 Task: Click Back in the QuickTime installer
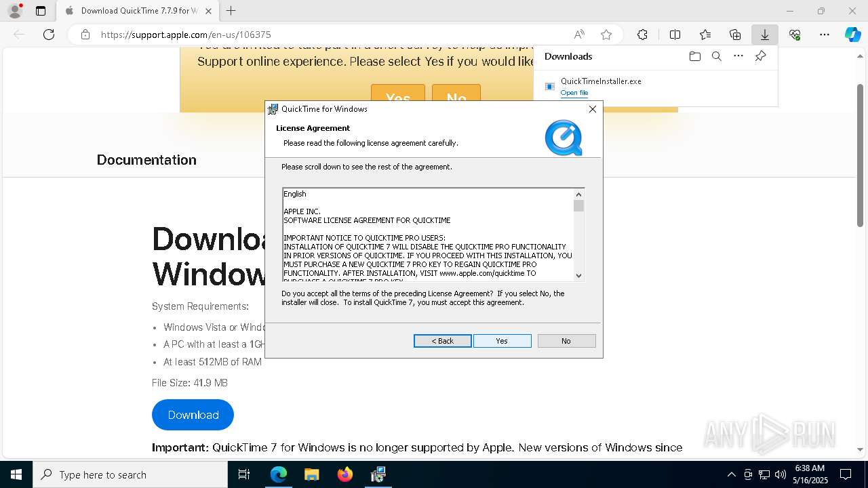tap(443, 341)
